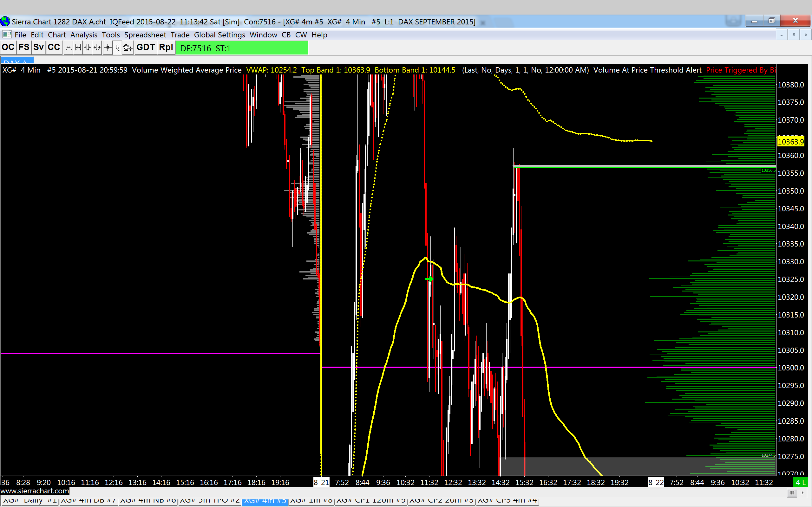Switch to the XG# 1m #8 chart tab
This screenshot has height=507, width=812.
311,501
